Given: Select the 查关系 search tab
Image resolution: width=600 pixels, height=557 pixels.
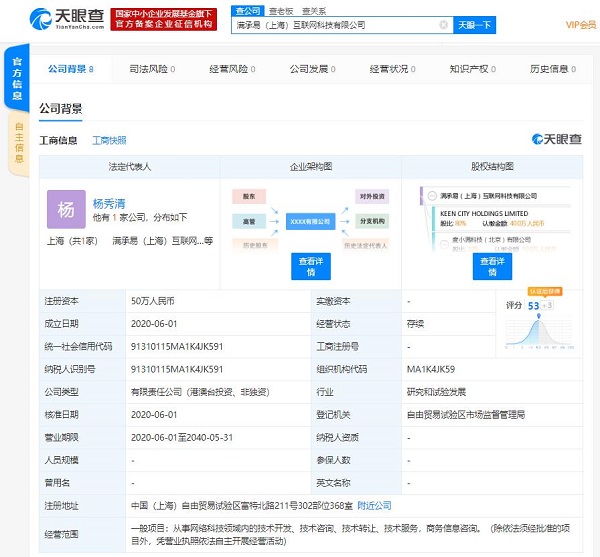Looking at the screenshot, I should click(314, 11).
